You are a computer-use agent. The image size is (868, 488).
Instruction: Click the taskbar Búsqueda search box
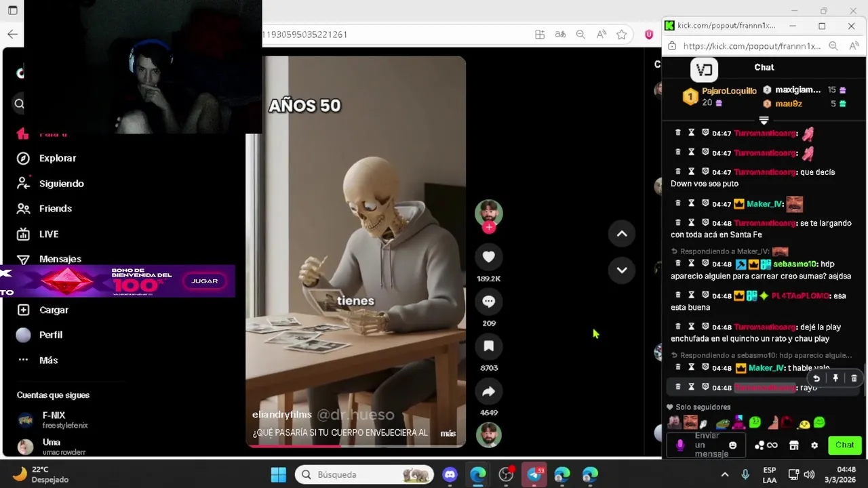point(365,474)
